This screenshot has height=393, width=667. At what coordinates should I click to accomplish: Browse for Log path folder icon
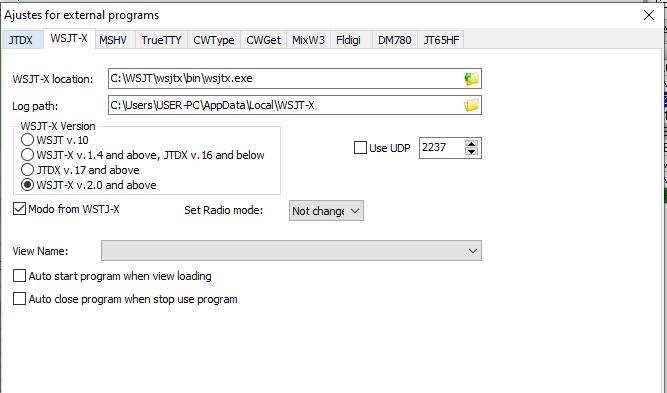(471, 105)
